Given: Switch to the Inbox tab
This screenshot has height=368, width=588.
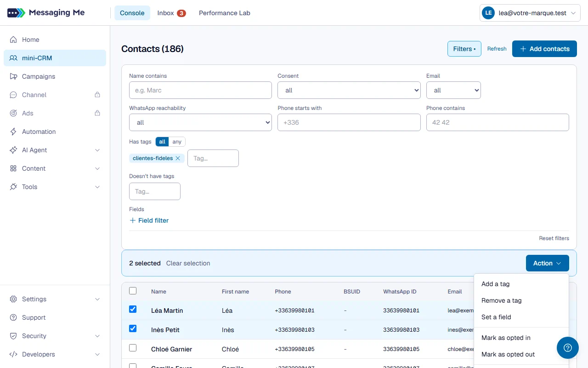Looking at the screenshot, I should [x=171, y=13].
